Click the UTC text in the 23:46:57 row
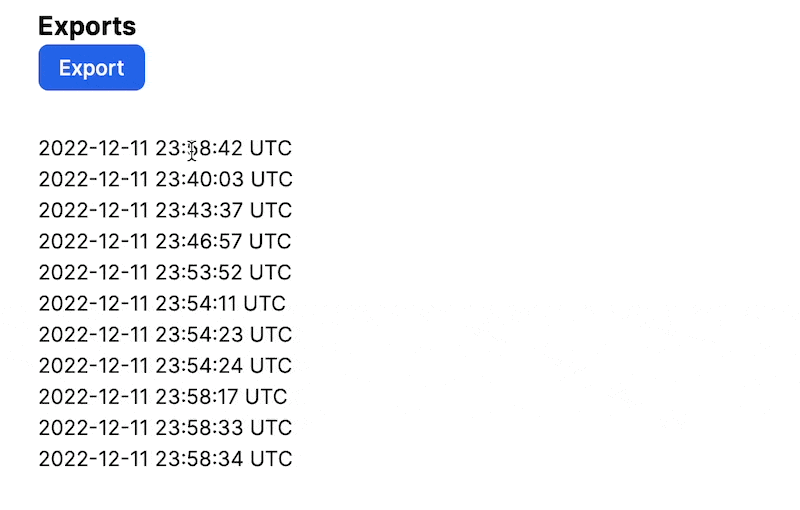800x510 pixels. 270,241
